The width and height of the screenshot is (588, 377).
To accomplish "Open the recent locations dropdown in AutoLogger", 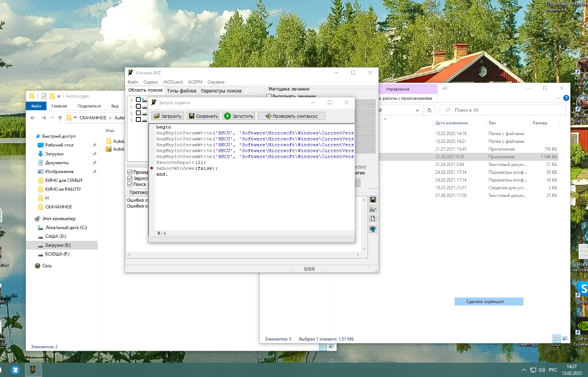I will tap(52, 118).
